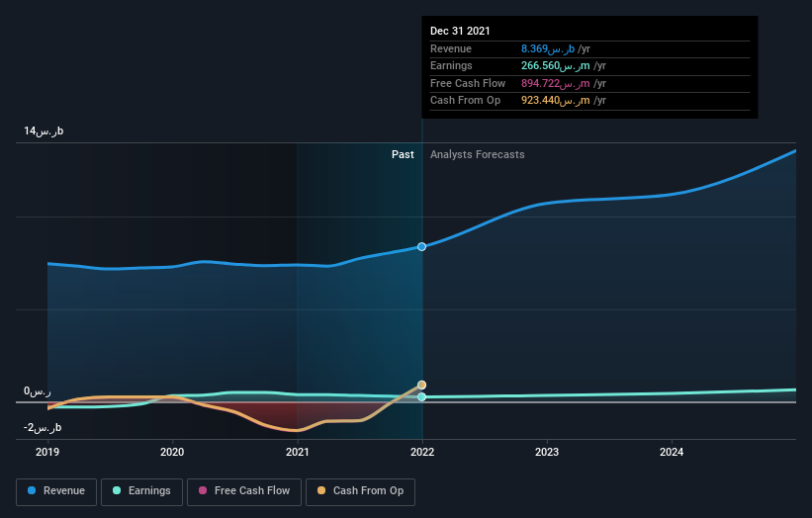
Task: Click the Revenue data point at 2022
Action: coord(422,247)
